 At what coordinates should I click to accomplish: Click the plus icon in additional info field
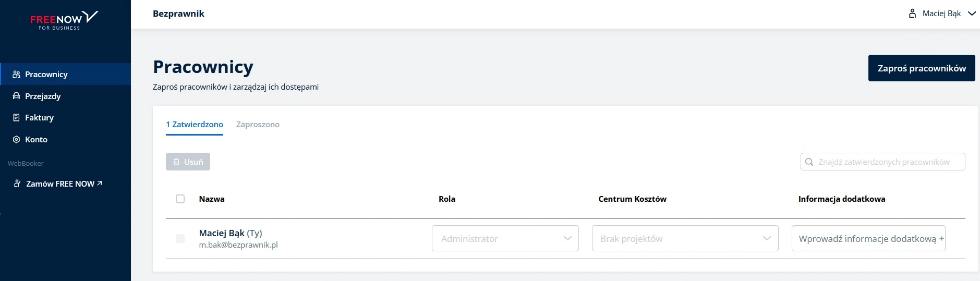tap(941, 239)
